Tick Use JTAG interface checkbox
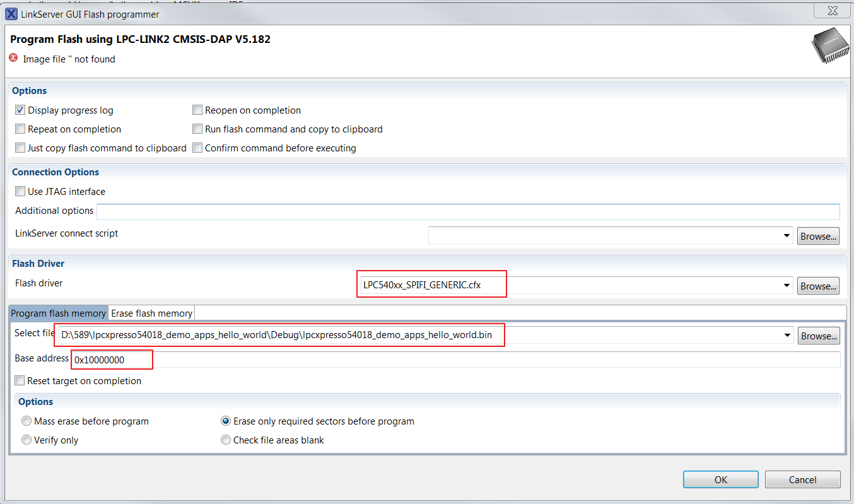The height and width of the screenshot is (504, 854). (x=20, y=192)
